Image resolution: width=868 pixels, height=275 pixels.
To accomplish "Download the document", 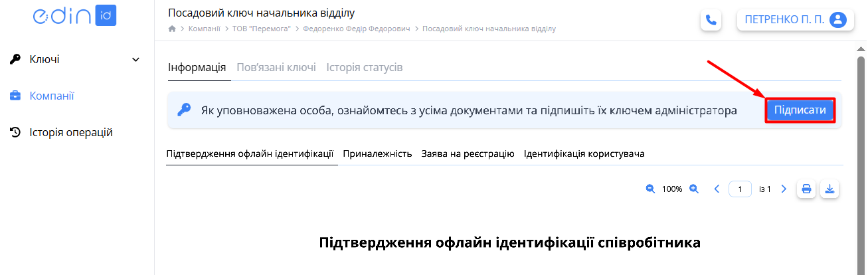I will pyautogui.click(x=829, y=189).
